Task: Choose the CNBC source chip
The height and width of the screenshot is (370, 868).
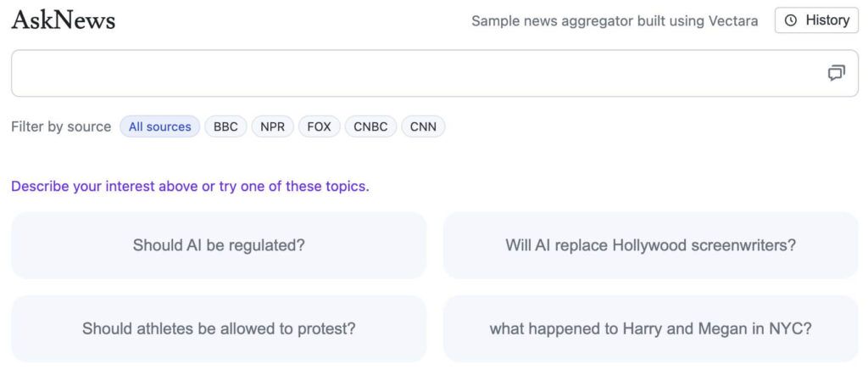Action: click(370, 126)
